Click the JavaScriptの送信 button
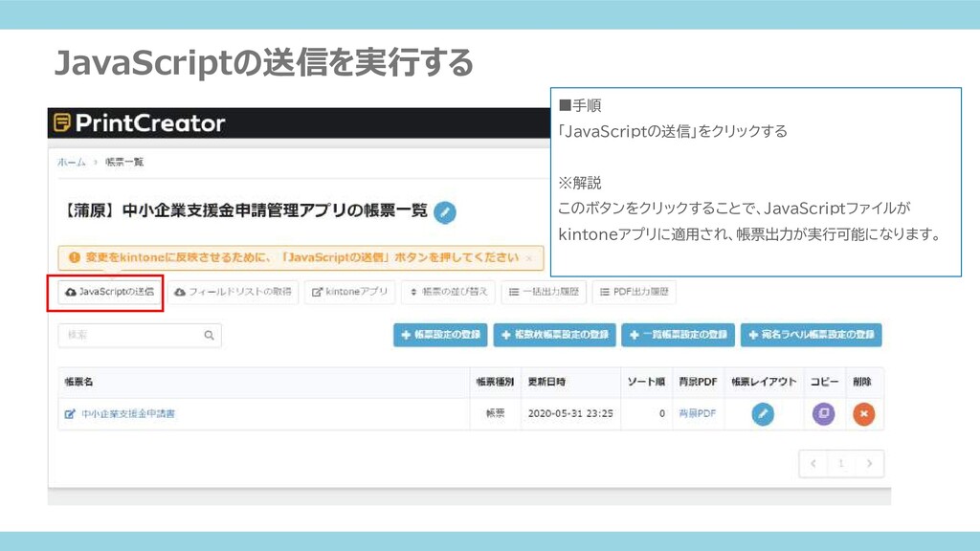The image size is (980, 551). point(110,292)
